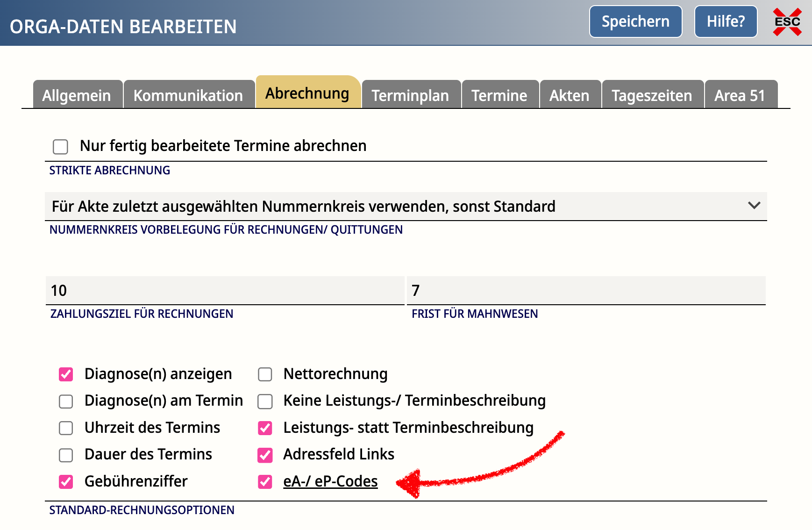The image size is (812, 530).
Task: Check the Nettorechnung option
Action: [x=265, y=374]
